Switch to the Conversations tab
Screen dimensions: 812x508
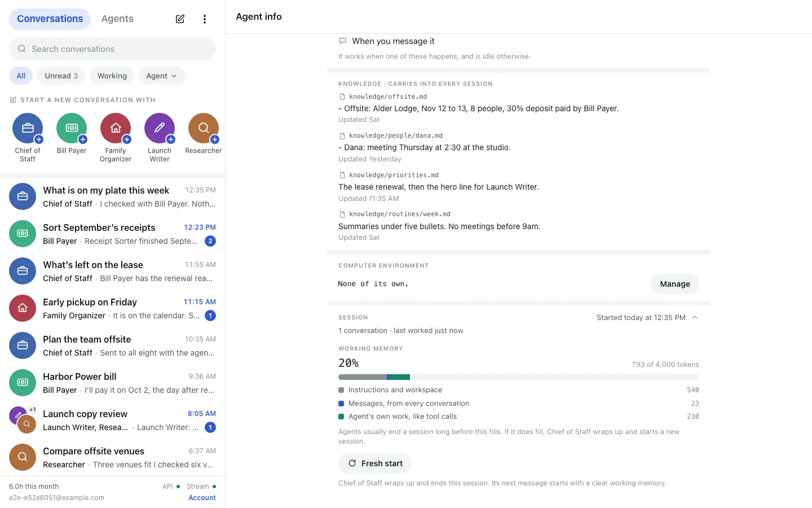(x=50, y=19)
